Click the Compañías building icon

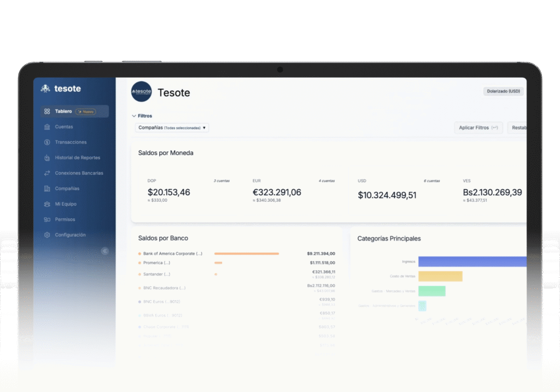click(x=47, y=189)
